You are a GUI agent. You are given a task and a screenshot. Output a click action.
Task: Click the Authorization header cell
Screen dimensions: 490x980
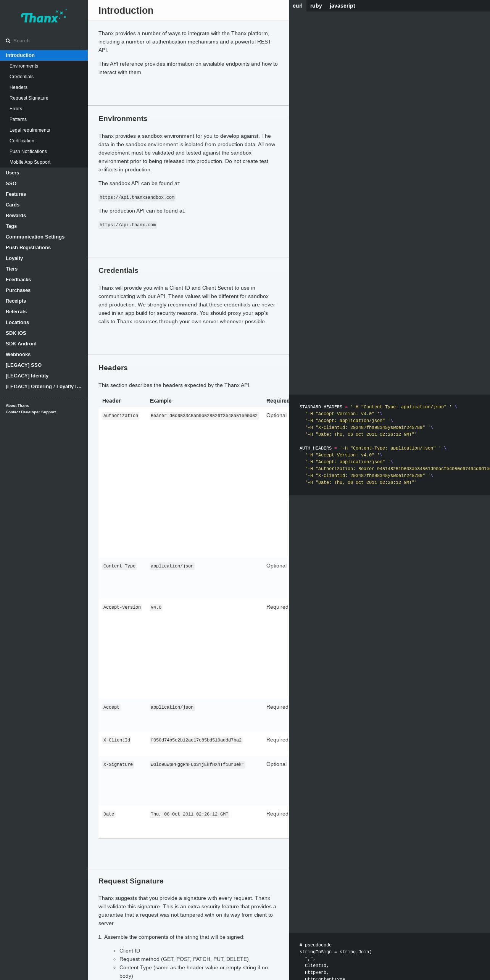point(121,416)
